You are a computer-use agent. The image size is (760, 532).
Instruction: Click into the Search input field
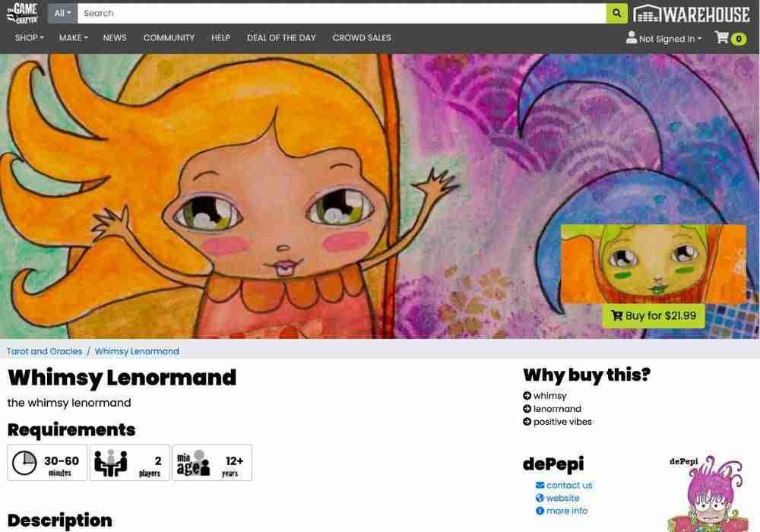click(342, 13)
